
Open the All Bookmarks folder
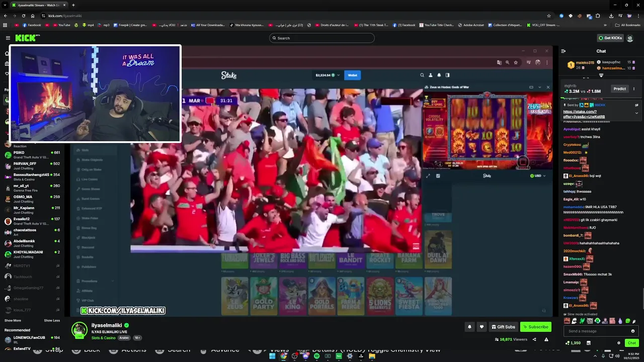click(x=627, y=25)
